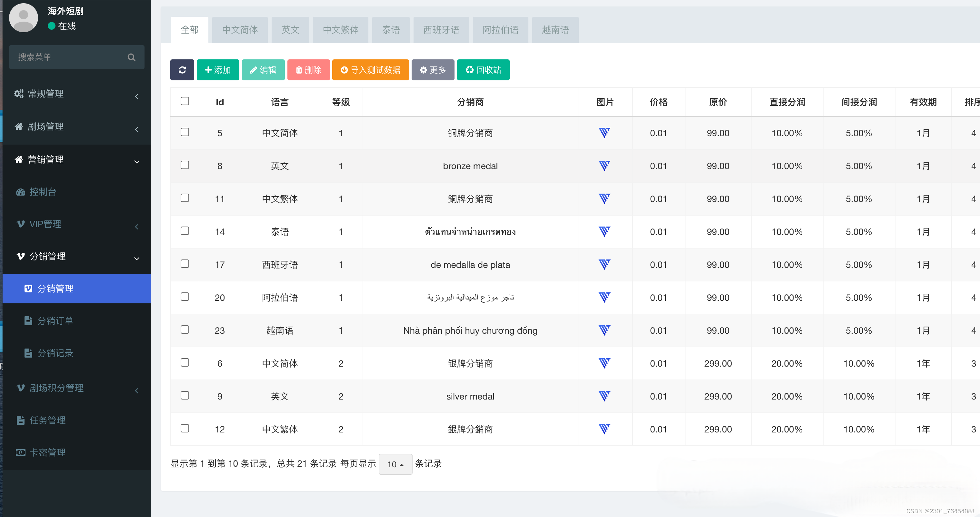Click the refresh icon button
The width and height of the screenshot is (980, 517).
coord(182,70)
